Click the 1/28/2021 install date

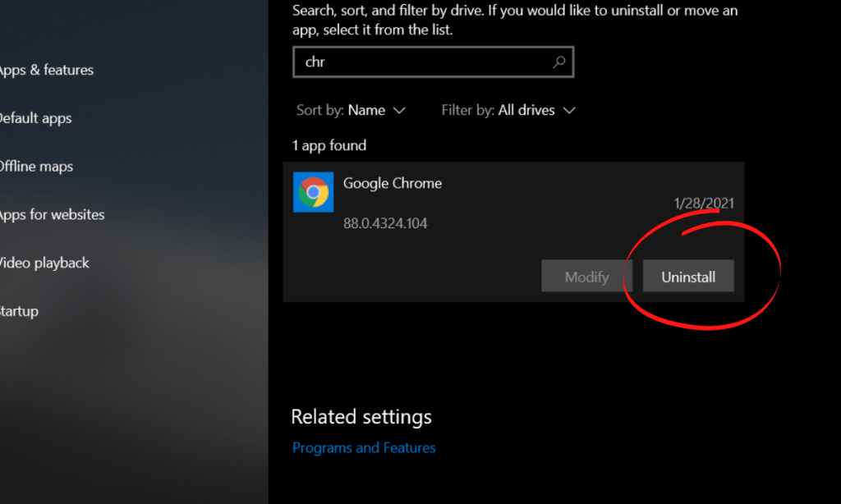click(704, 204)
